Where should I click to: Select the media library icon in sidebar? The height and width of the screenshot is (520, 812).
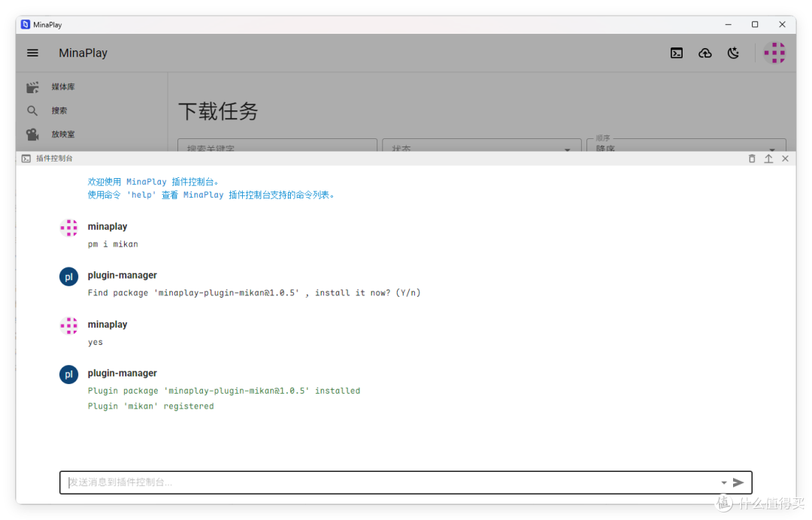(x=32, y=86)
